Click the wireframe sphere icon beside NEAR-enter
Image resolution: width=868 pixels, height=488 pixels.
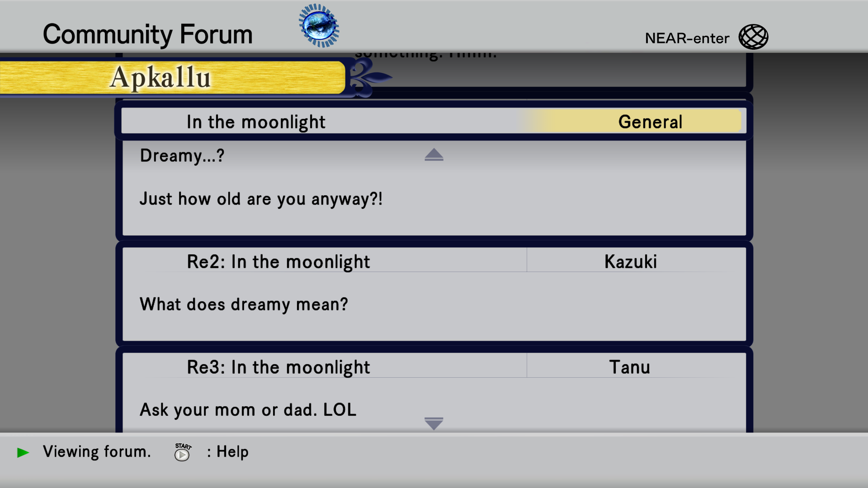753,37
